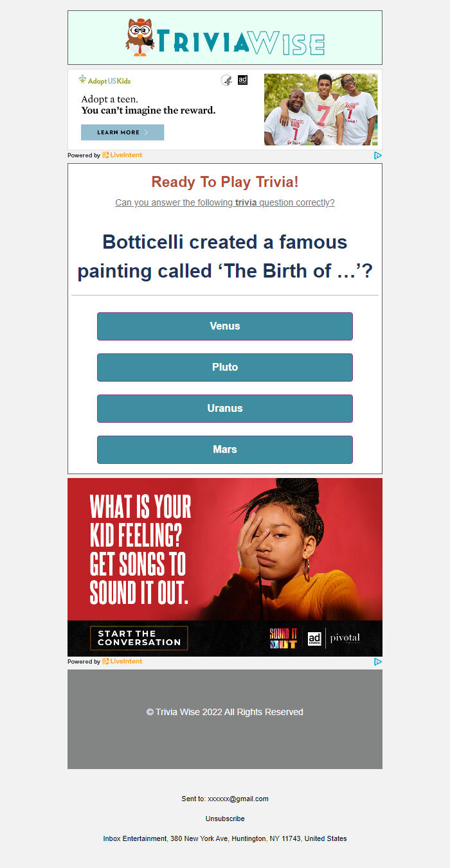
Task: Click the Sound It Out colorful logo
Action: (283, 639)
